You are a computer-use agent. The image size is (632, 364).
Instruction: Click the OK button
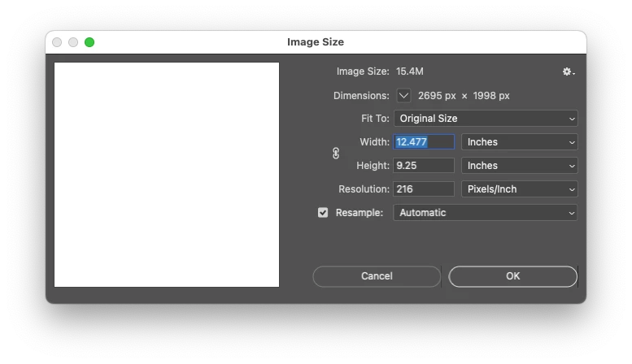click(512, 276)
